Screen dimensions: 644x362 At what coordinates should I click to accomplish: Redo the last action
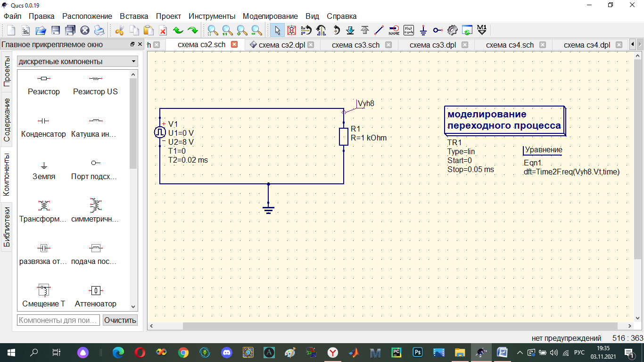coord(192,31)
